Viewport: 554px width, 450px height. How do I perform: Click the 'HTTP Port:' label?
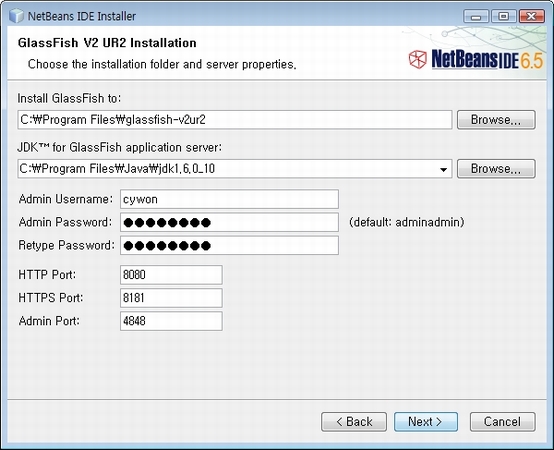[47, 275]
